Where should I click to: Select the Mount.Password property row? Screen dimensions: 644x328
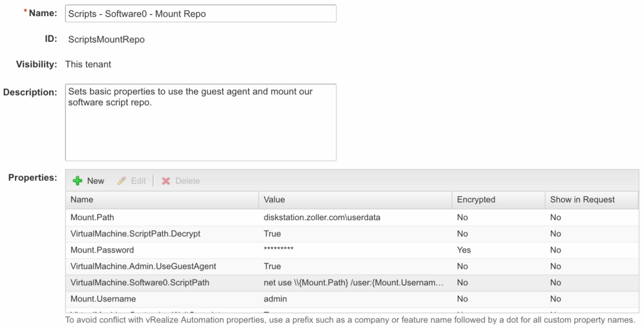[102, 250]
